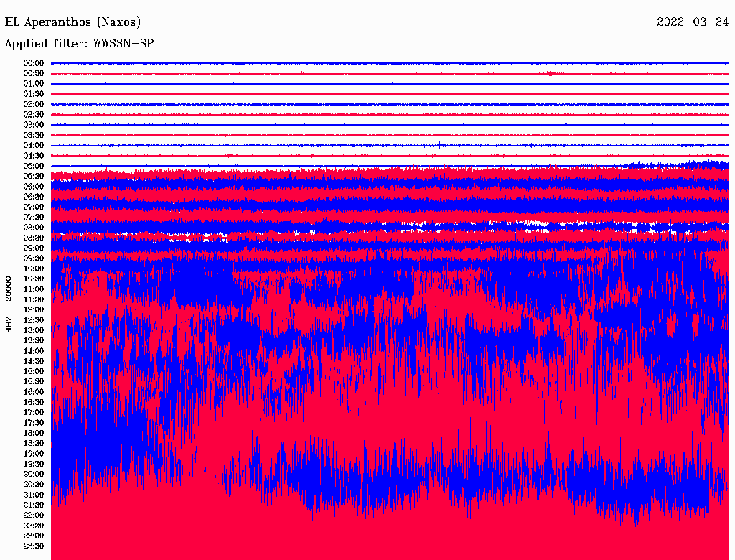Click the small spike on the 04:00 trace
735x560 pixels.
click(439, 144)
